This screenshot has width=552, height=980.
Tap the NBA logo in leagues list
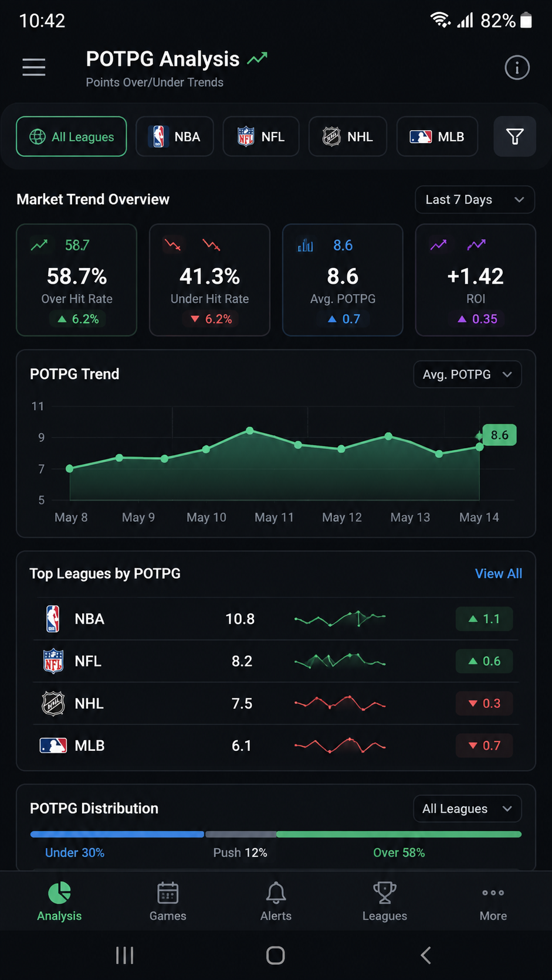53,619
